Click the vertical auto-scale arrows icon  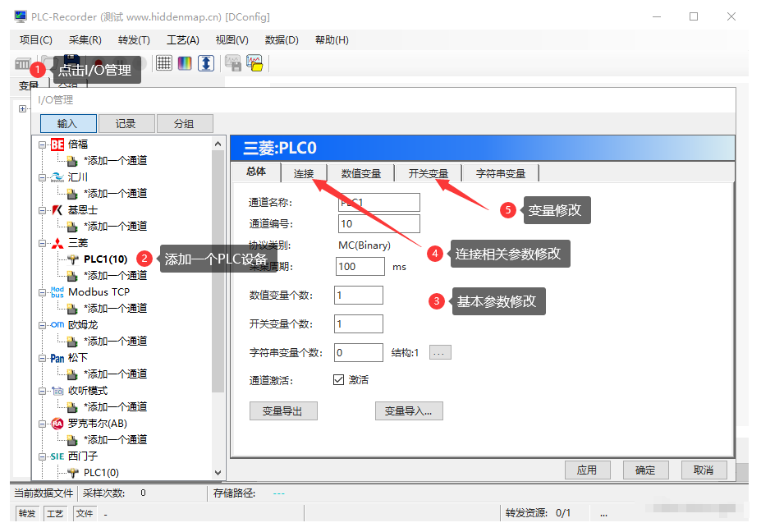[206, 63]
